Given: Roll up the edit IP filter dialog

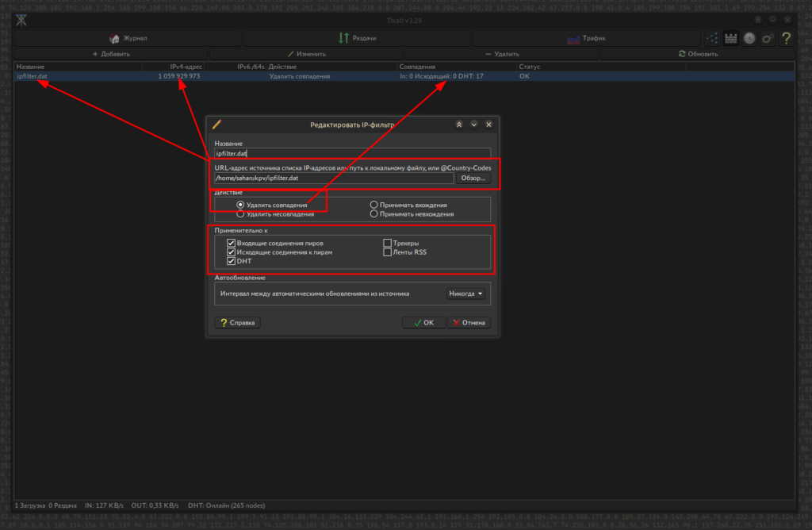Looking at the screenshot, I should coord(459,125).
